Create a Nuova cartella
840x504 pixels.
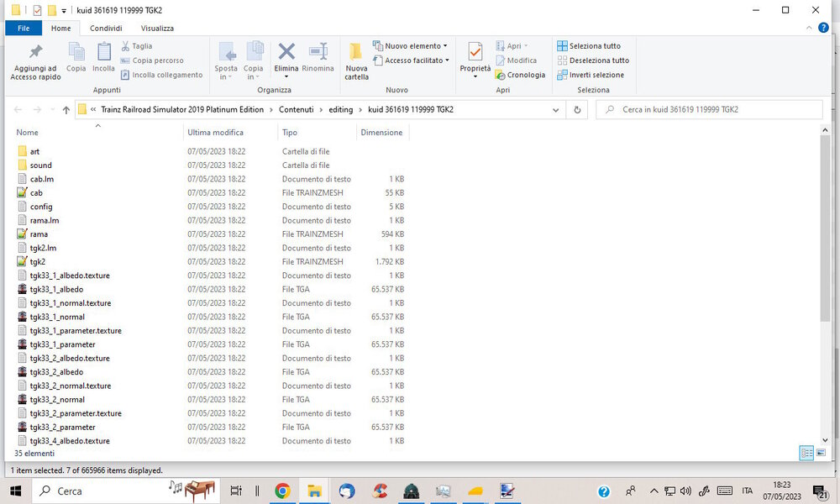[x=356, y=61]
